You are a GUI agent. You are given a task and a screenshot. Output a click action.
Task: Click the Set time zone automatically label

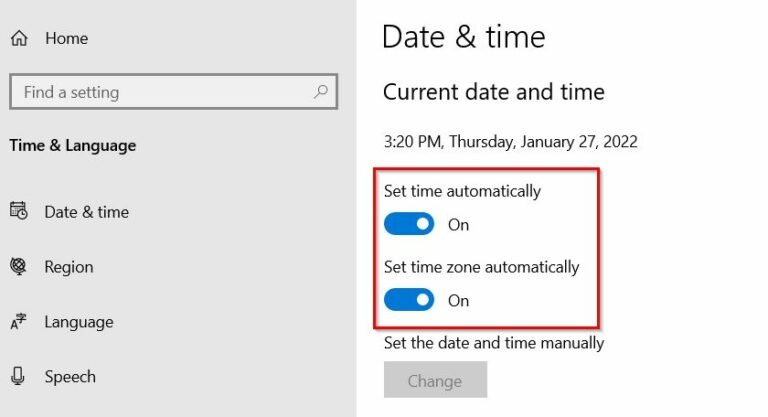[481, 267]
